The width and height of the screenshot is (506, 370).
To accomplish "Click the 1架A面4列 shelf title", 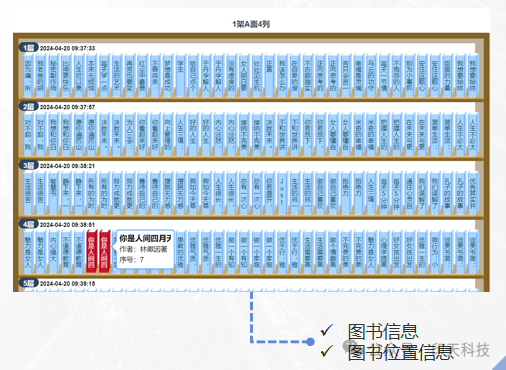I will (x=251, y=24).
